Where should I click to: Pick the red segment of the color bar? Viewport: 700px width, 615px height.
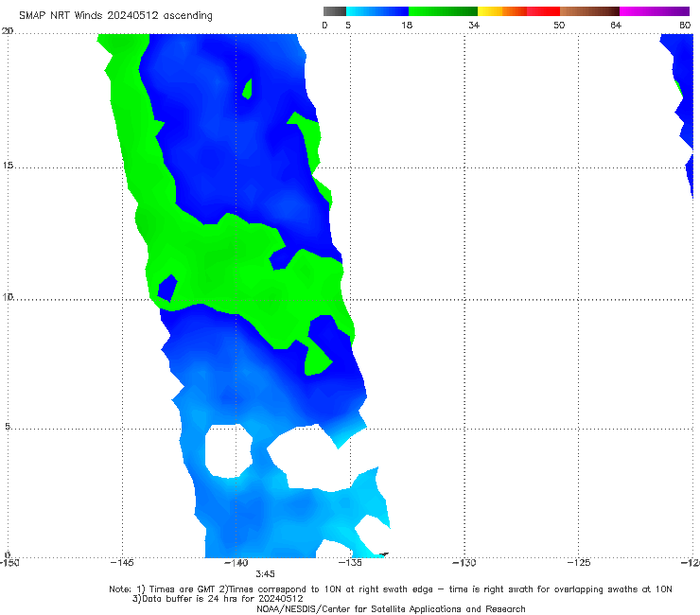tap(543, 11)
